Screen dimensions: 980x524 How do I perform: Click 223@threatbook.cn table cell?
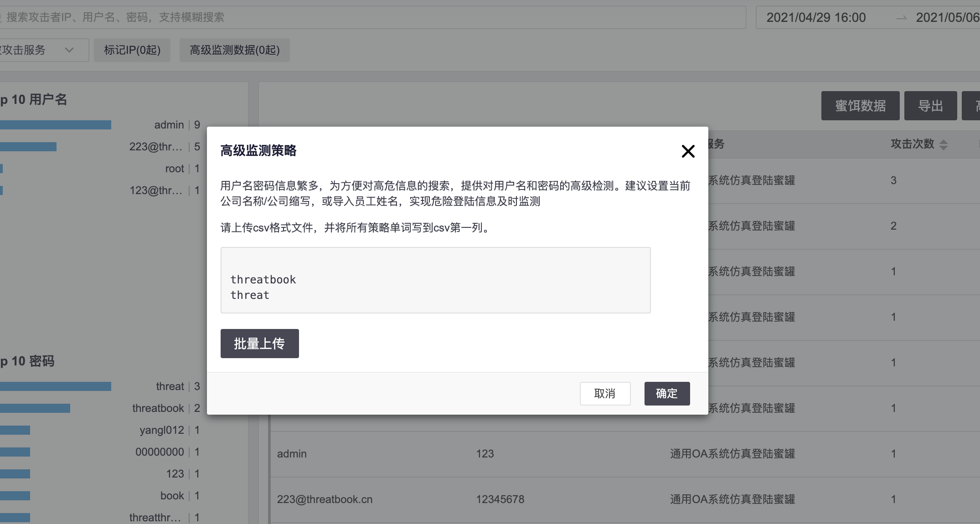tap(325, 499)
